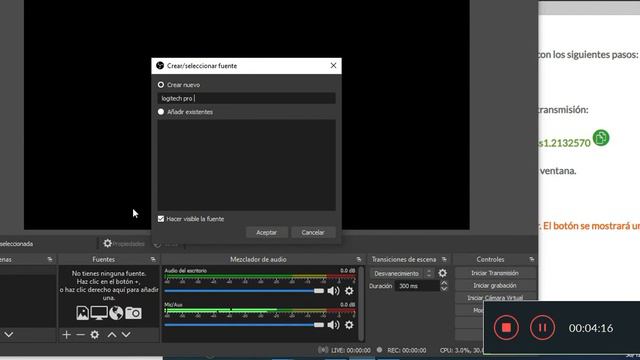Click the display monitor icon in Fuentes
The height and width of the screenshot is (360, 640).
(99, 313)
